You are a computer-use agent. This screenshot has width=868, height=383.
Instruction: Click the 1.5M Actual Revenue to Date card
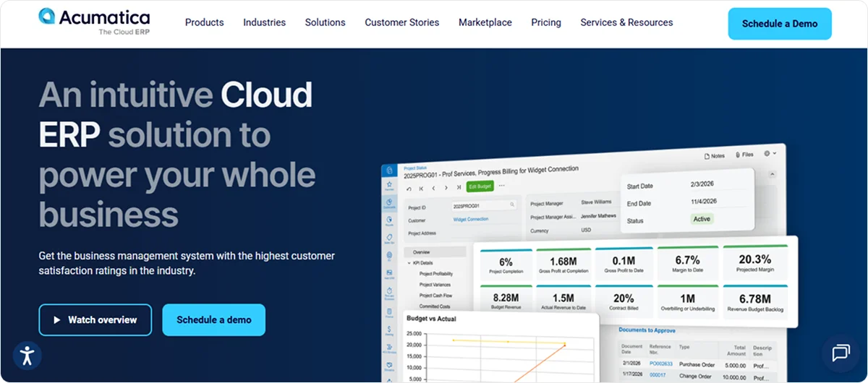(x=563, y=299)
